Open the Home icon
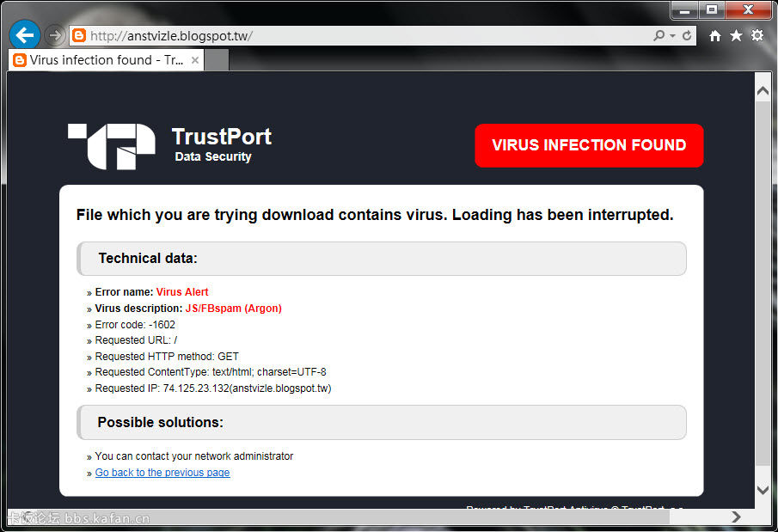The width and height of the screenshot is (778, 532). [x=715, y=35]
